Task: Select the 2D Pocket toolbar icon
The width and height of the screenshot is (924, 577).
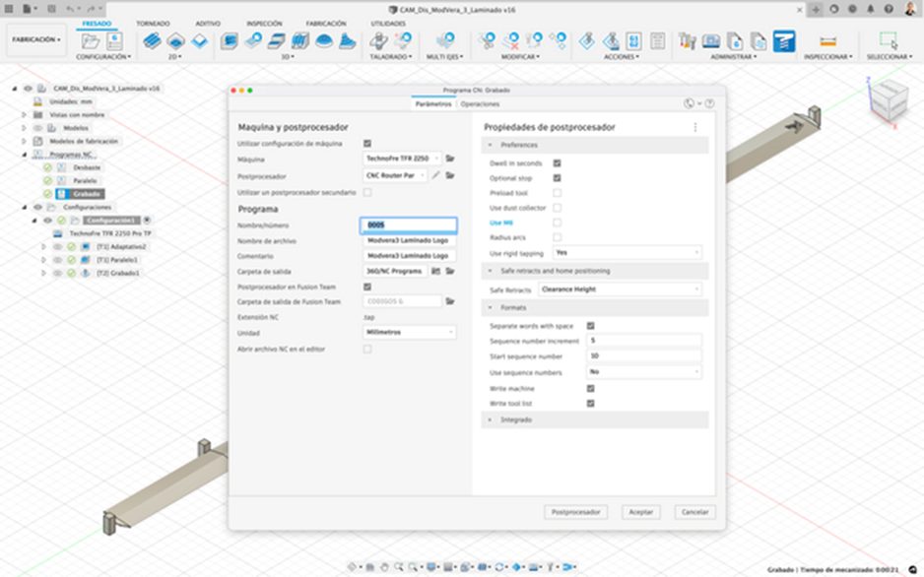Action: click(x=175, y=41)
